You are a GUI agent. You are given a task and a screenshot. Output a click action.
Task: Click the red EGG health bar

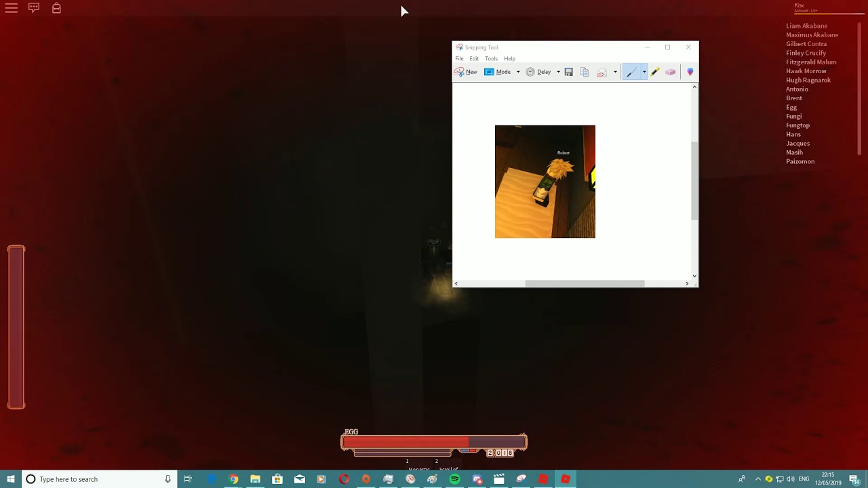[x=434, y=443]
